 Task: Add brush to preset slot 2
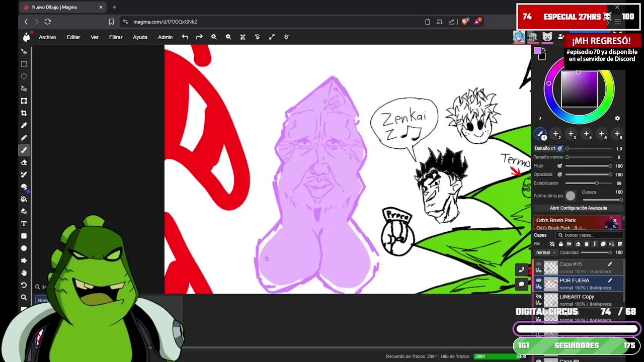click(556, 134)
